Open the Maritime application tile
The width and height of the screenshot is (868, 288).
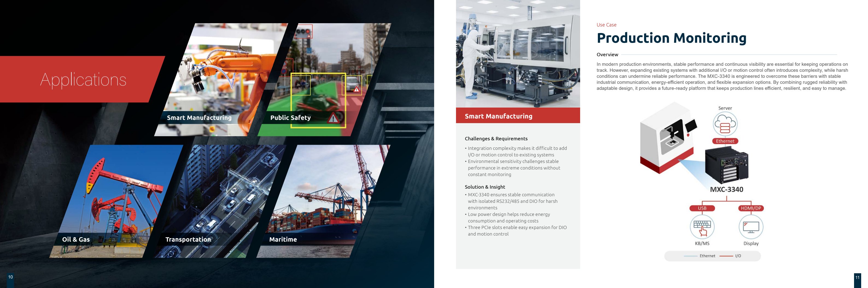pos(323,201)
